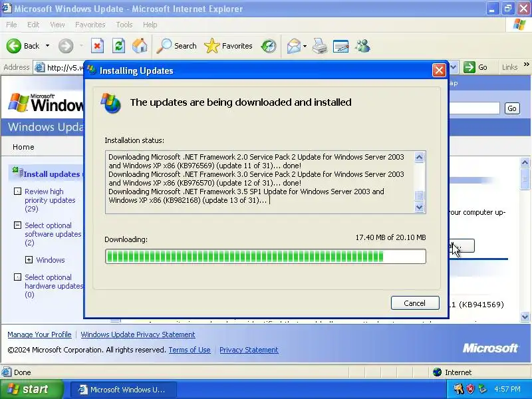Image resolution: width=532 pixels, height=399 pixels.
Task: Open the File menu
Action: 11,25
